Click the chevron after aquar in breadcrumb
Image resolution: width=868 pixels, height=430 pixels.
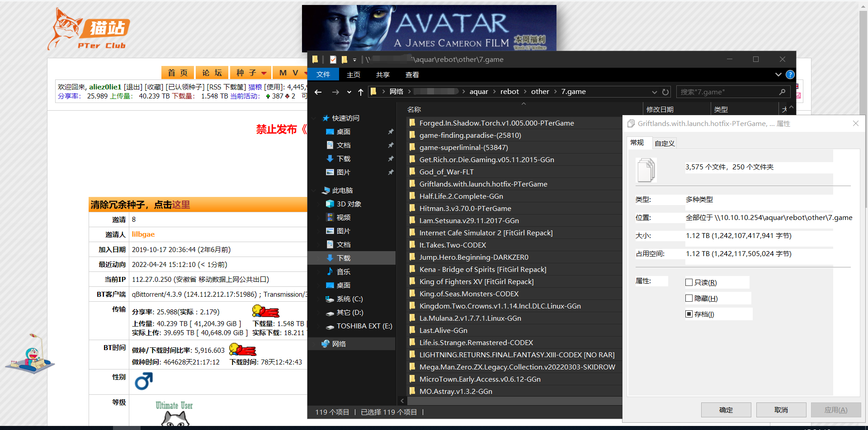tap(494, 92)
